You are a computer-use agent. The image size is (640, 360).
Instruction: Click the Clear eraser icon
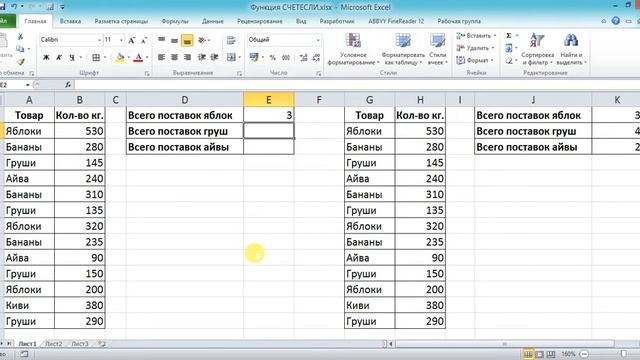(509, 60)
